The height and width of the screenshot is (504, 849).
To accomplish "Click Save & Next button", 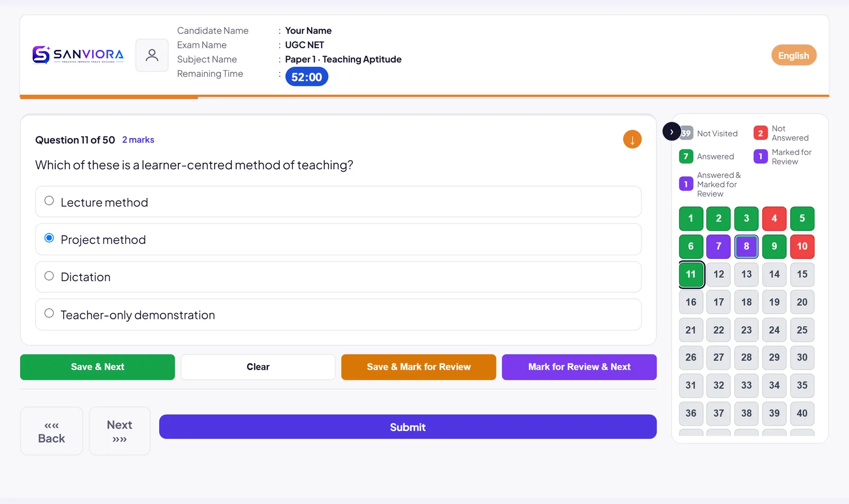I will 98,367.
